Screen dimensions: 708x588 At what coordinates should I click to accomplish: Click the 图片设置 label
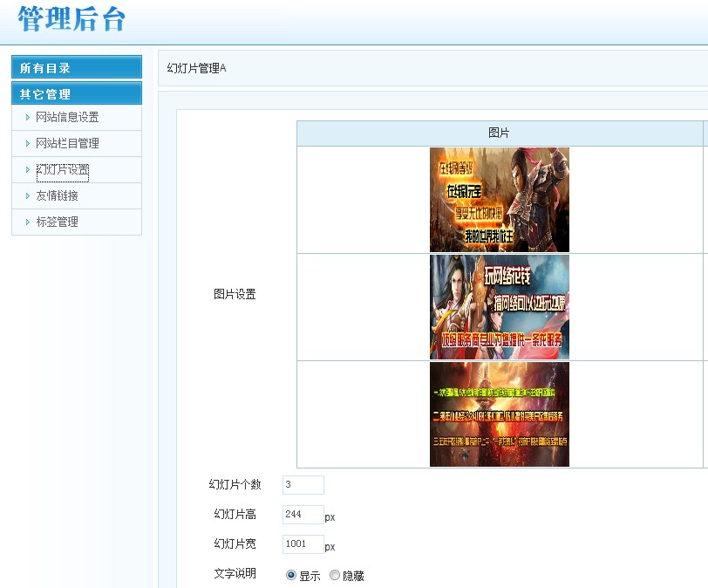pyautogui.click(x=235, y=295)
